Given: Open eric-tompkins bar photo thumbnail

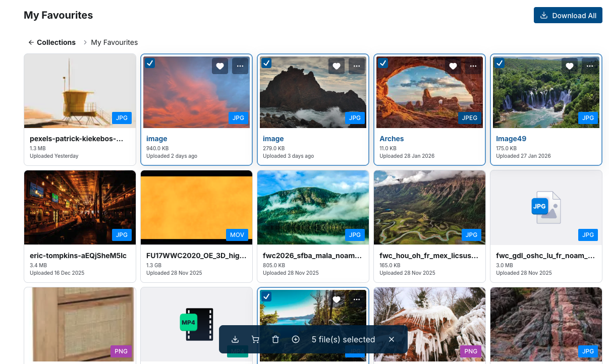Looking at the screenshot, I should pos(80,208).
